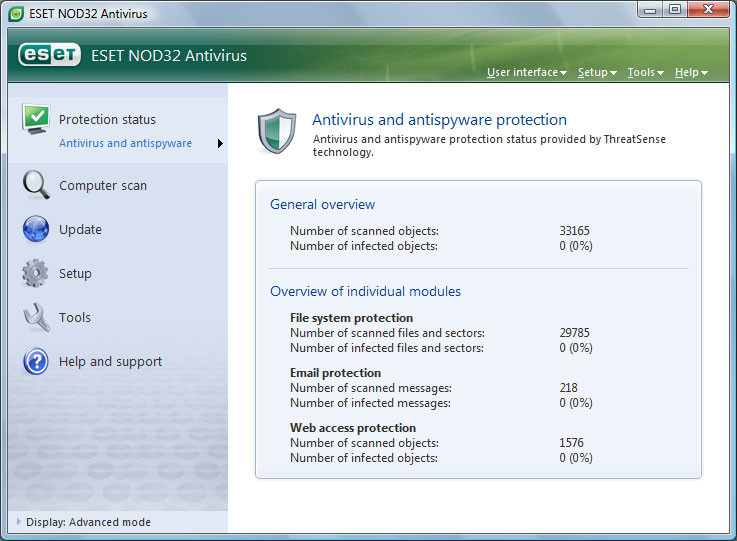Viewport: 737px width, 541px height.
Task: Open the Protection status section
Action: [107, 119]
